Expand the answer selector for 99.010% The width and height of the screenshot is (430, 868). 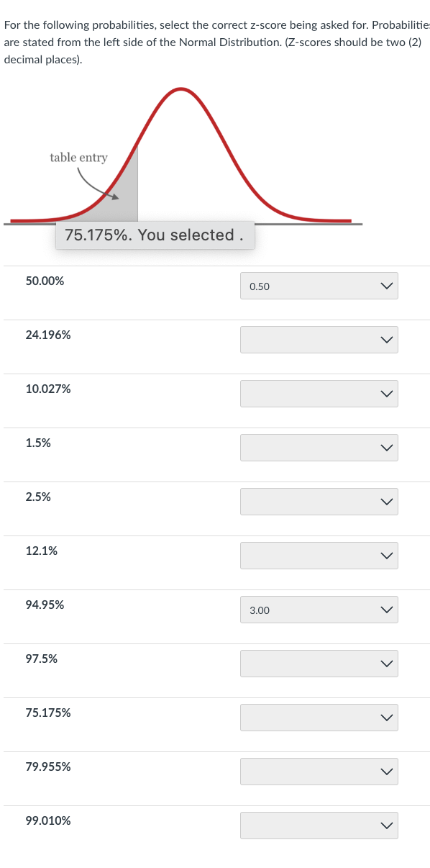coord(319,825)
